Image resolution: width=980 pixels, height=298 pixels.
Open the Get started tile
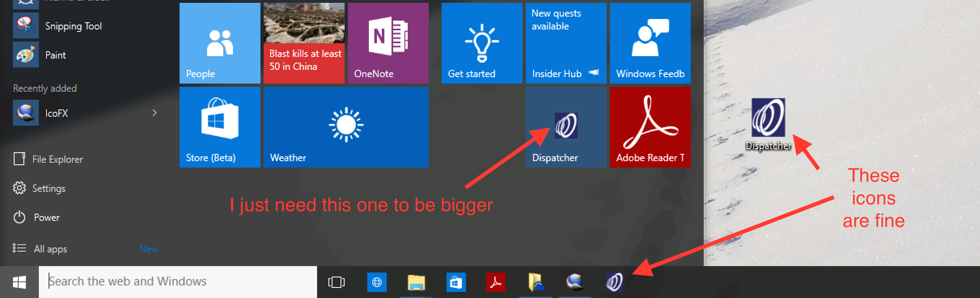click(x=482, y=43)
